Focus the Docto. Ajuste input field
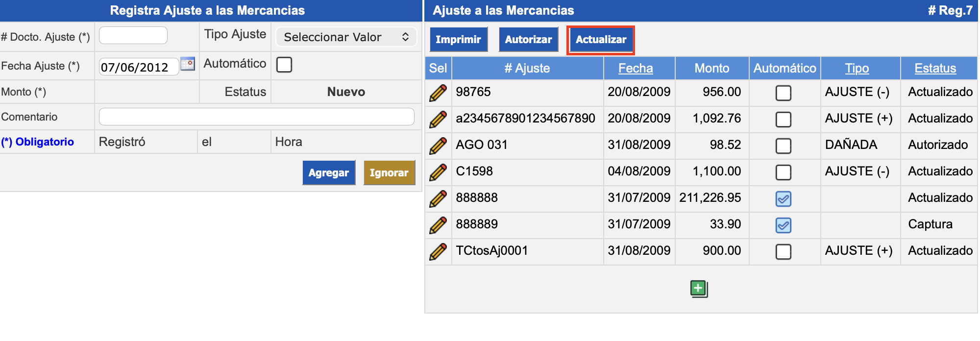Viewport: 980px width, 341px height. (x=133, y=36)
